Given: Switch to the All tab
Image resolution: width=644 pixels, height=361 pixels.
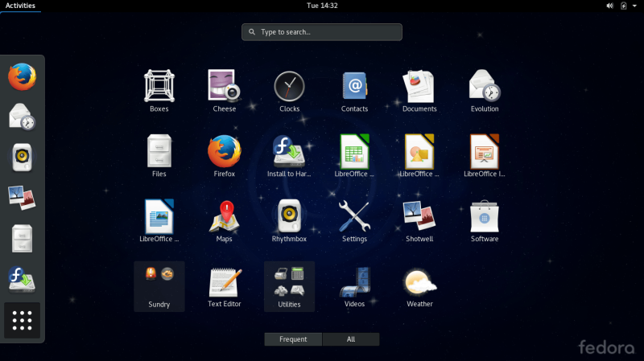Looking at the screenshot, I should click(x=351, y=339).
